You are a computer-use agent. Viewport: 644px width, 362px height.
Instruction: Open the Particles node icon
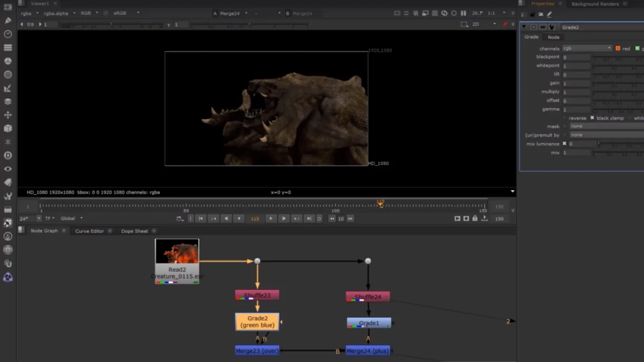[8, 142]
